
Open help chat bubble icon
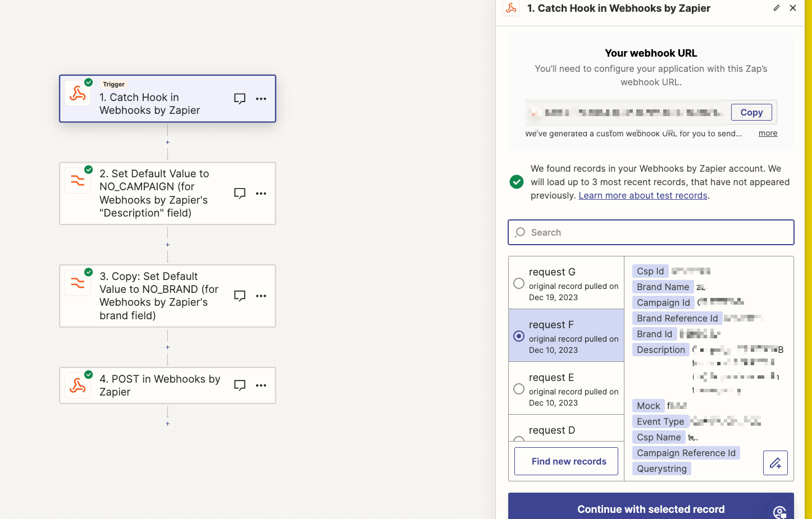pyautogui.click(x=780, y=511)
